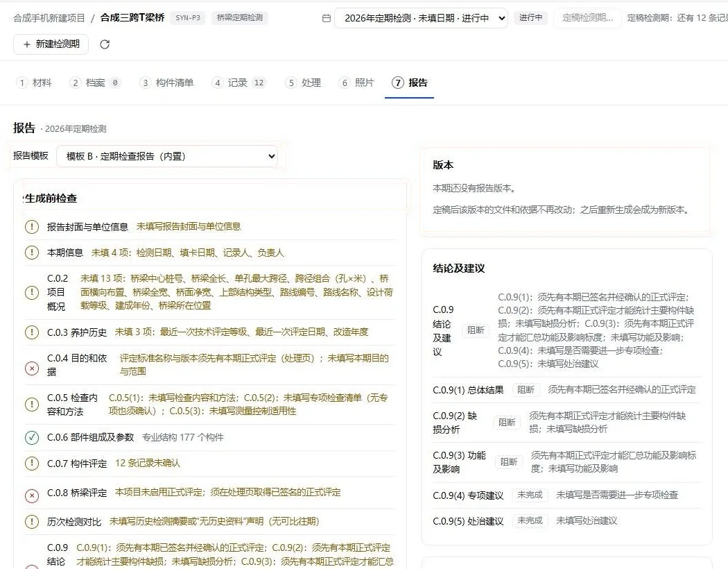Click the C.0.9(4) 专项建议 row label
The image size is (728, 569).
pos(468,495)
